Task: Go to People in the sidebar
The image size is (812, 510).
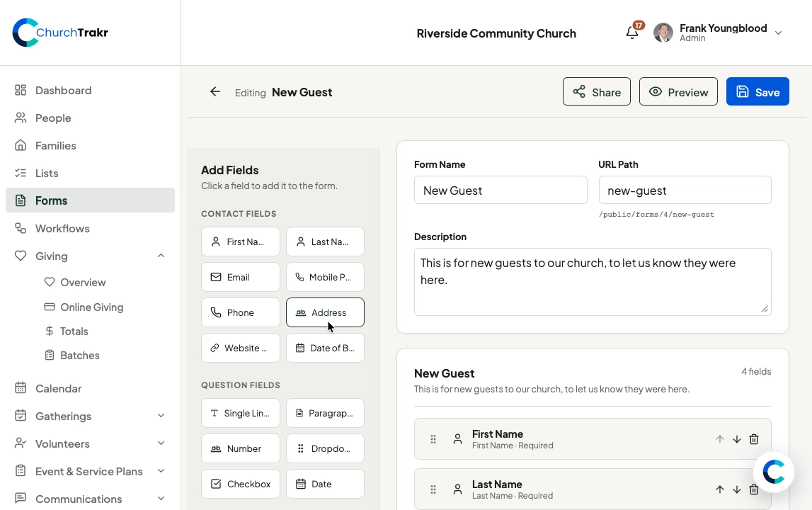Action: coord(90,118)
